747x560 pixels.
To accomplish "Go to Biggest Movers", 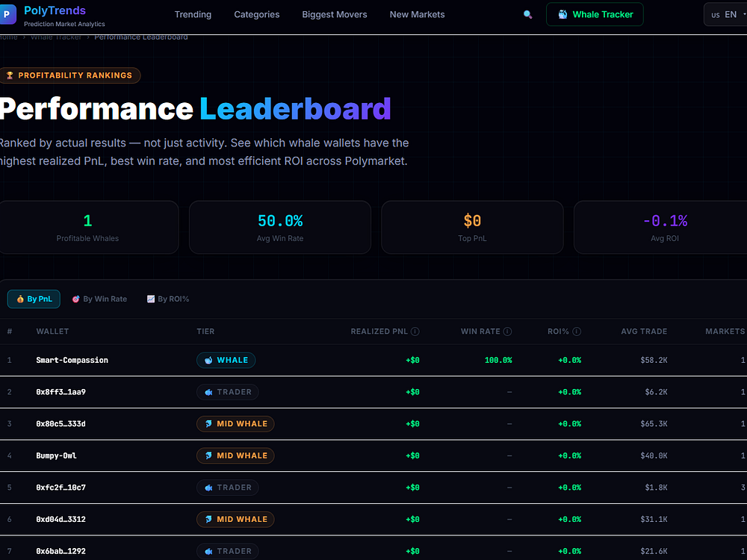I will [335, 14].
